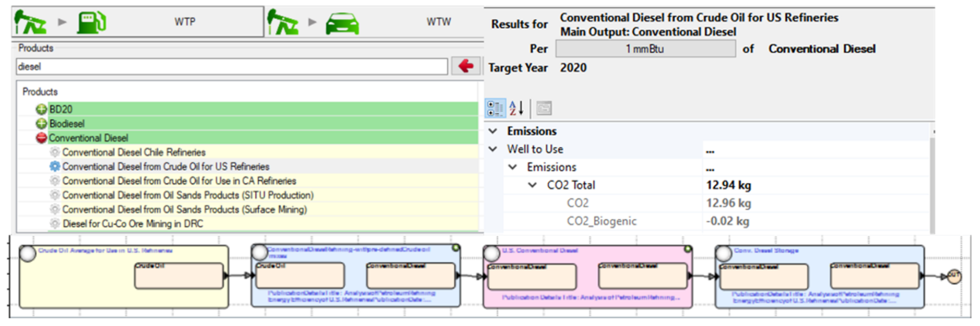Click the red arrow clear search button

[x=466, y=66]
